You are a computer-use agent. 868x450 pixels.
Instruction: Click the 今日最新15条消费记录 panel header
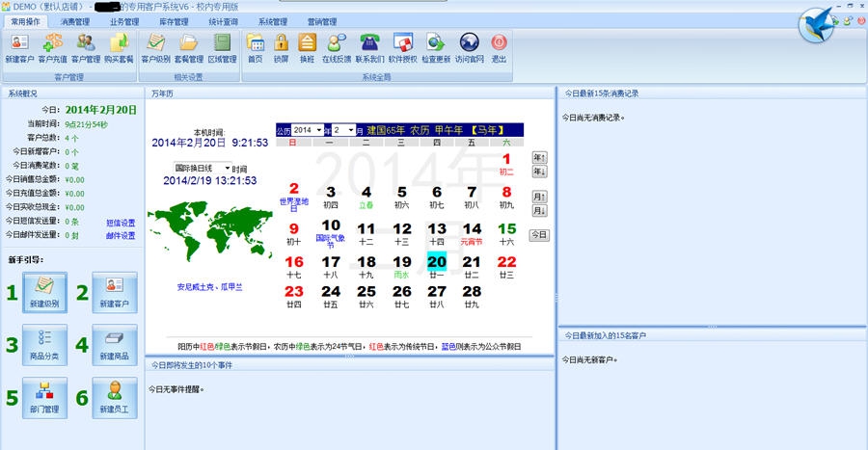602,94
